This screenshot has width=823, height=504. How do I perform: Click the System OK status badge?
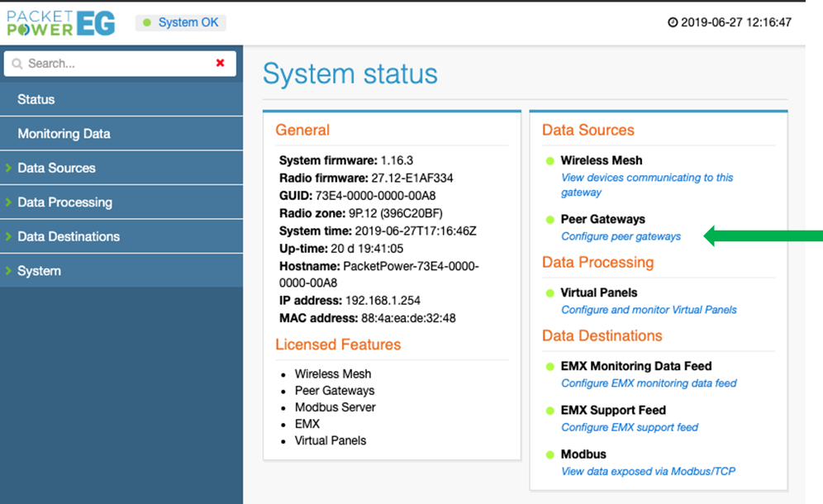(x=180, y=22)
